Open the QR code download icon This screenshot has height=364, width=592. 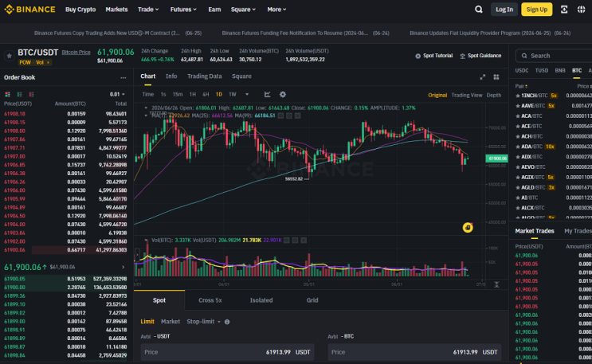pos(564,10)
